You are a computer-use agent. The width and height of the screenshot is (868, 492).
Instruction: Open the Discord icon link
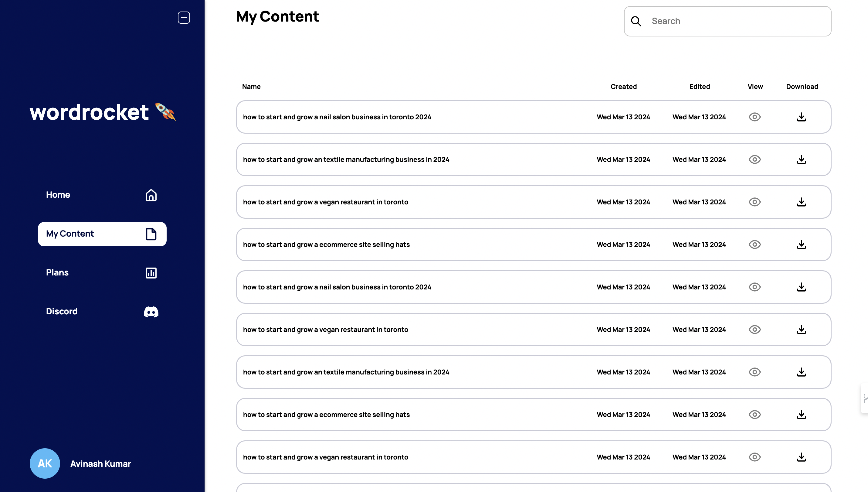coord(151,312)
